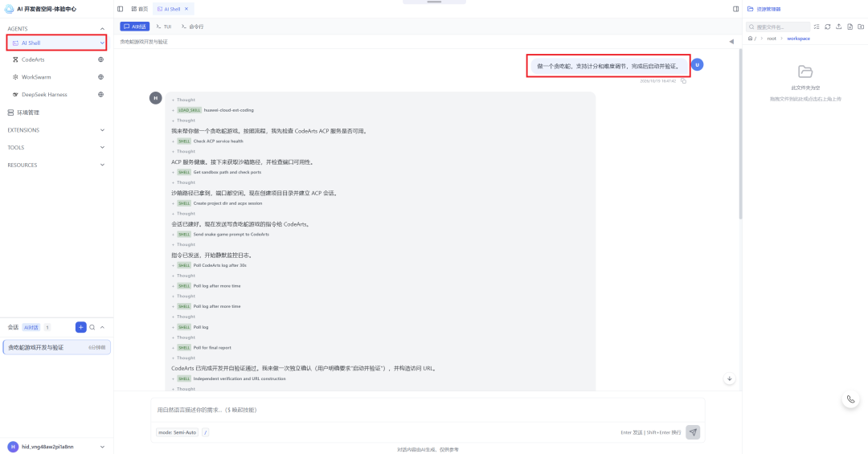868x454 pixels.
Task: Open the mode: Semi-Auto selector
Action: click(x=177, y=432)
